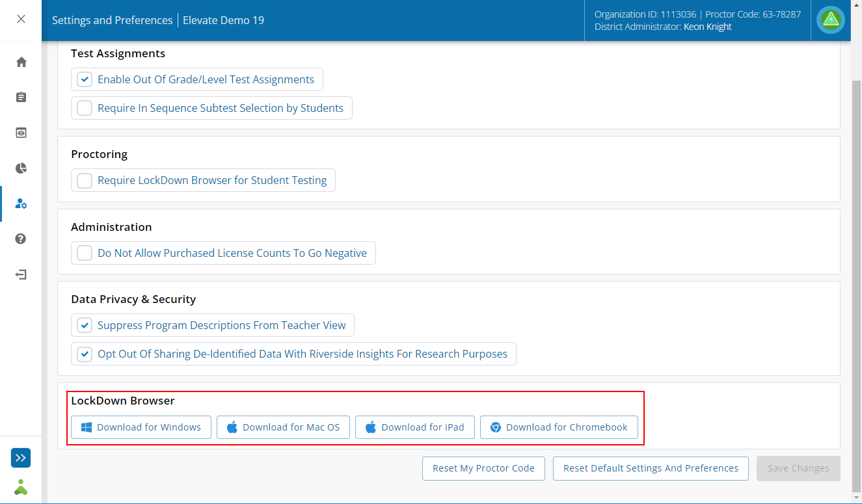
Task: Check Require In Sequence Subtest Selection
Action: click(x=85, y=108)
